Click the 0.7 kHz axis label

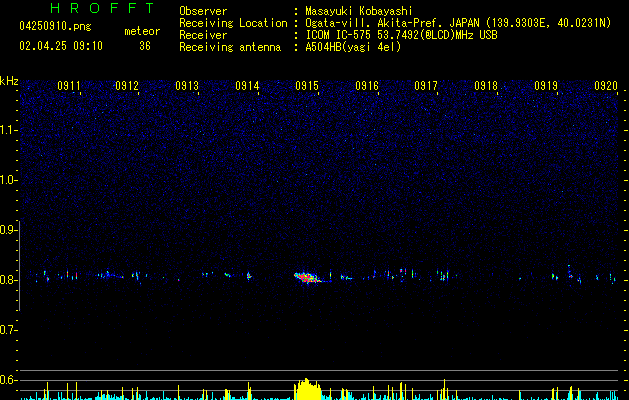8,330
